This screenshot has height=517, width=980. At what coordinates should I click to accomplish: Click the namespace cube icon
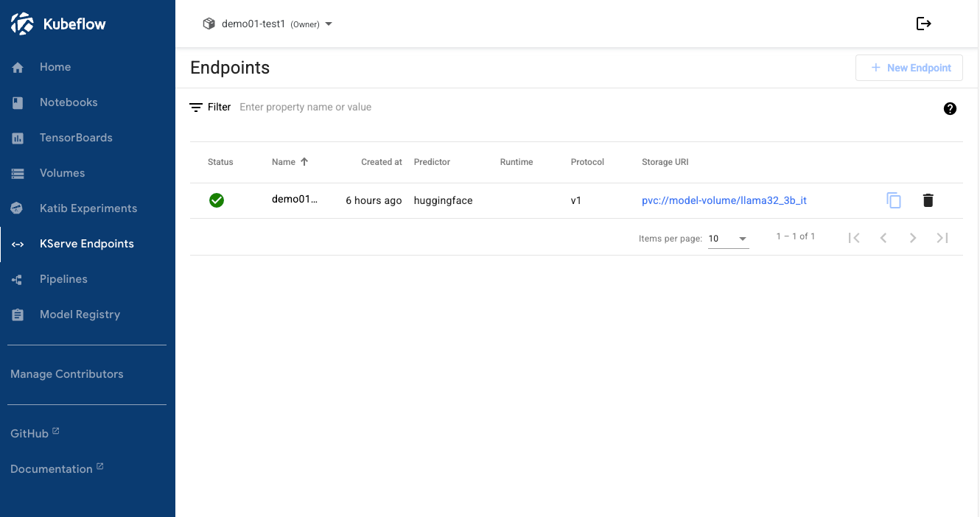[x=209, y=24]
